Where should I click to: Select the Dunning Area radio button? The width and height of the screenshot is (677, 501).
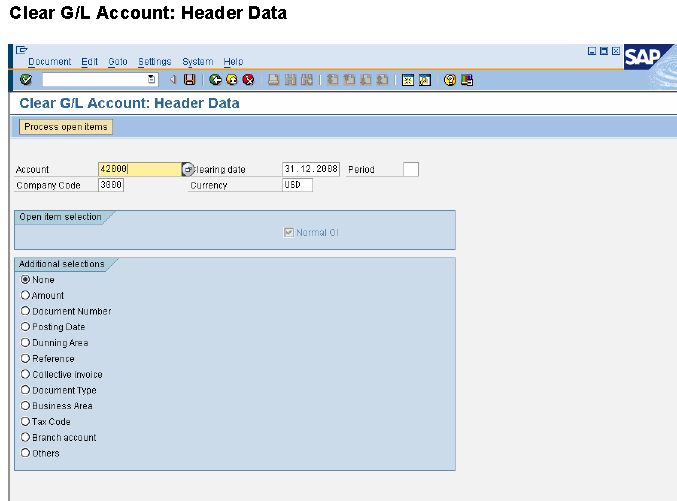coord(25,342)
